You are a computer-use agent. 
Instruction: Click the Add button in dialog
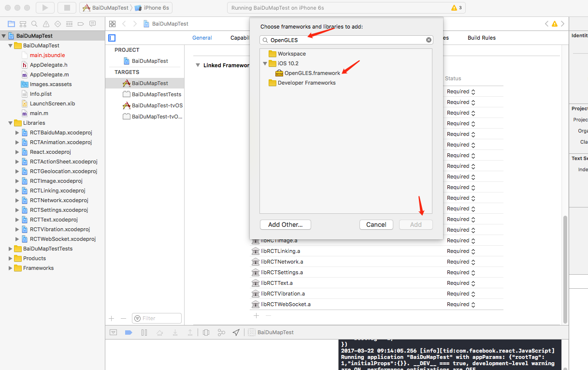click(x=416, y=224)
